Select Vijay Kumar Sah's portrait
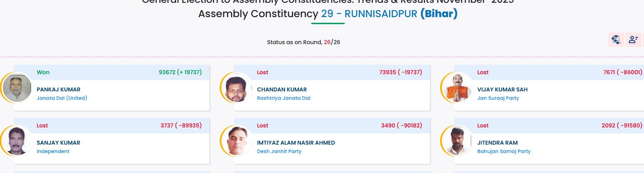 point(457,88)
